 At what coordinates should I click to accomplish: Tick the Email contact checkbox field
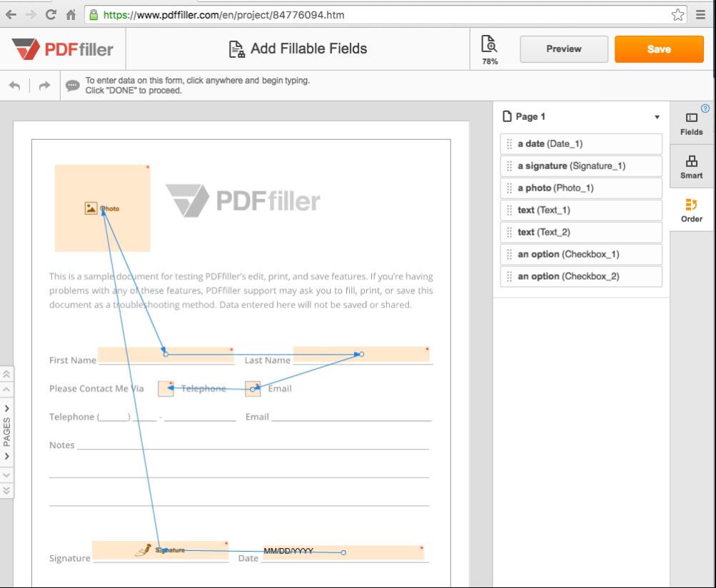(253, 389)
